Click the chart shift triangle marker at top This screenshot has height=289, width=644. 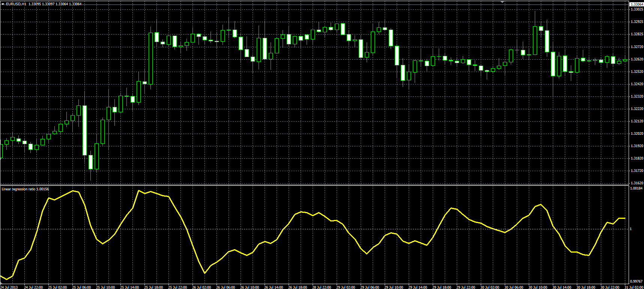coord(503,2)
